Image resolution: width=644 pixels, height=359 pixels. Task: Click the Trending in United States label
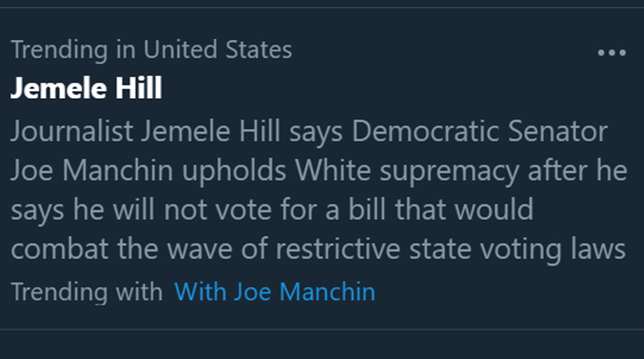click(151, 50)
